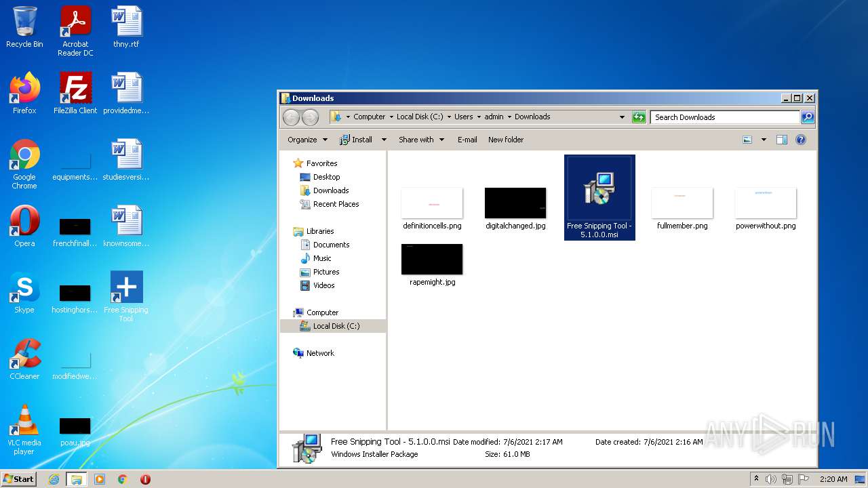Select knownsome document on desktop
The image size is (868, 488).
coord(126,226)
